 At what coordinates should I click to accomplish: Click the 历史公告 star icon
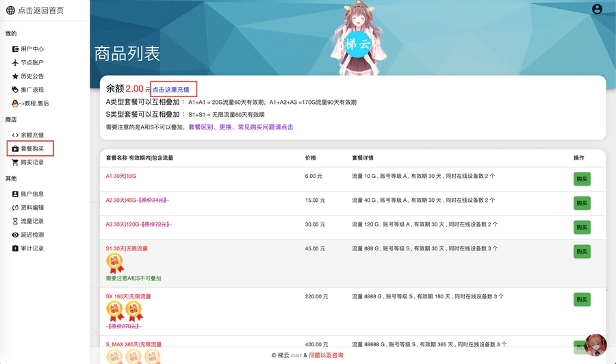coord(15,77)
